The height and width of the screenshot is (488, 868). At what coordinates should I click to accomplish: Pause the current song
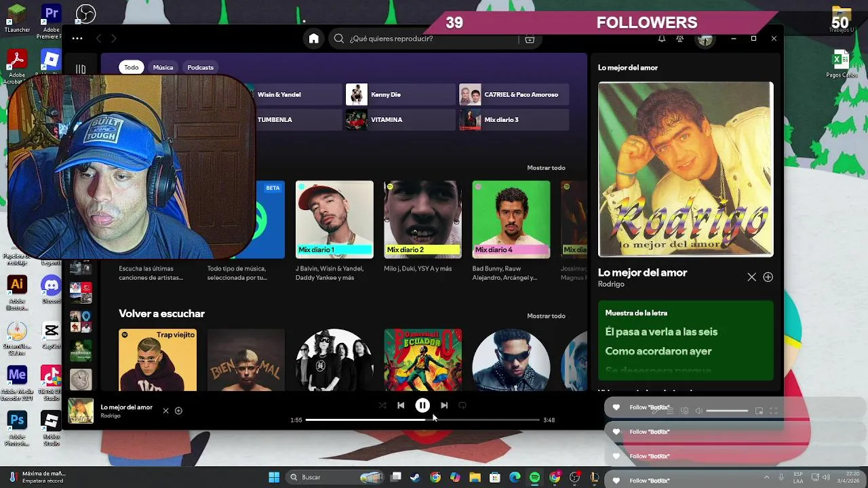click(x=422, y=405)
